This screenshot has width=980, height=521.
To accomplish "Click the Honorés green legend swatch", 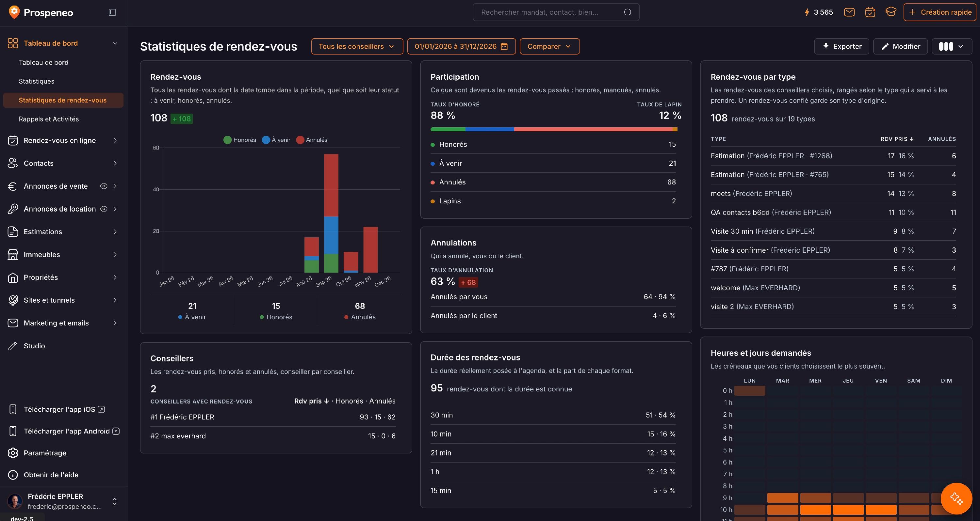I will [227, 140].
